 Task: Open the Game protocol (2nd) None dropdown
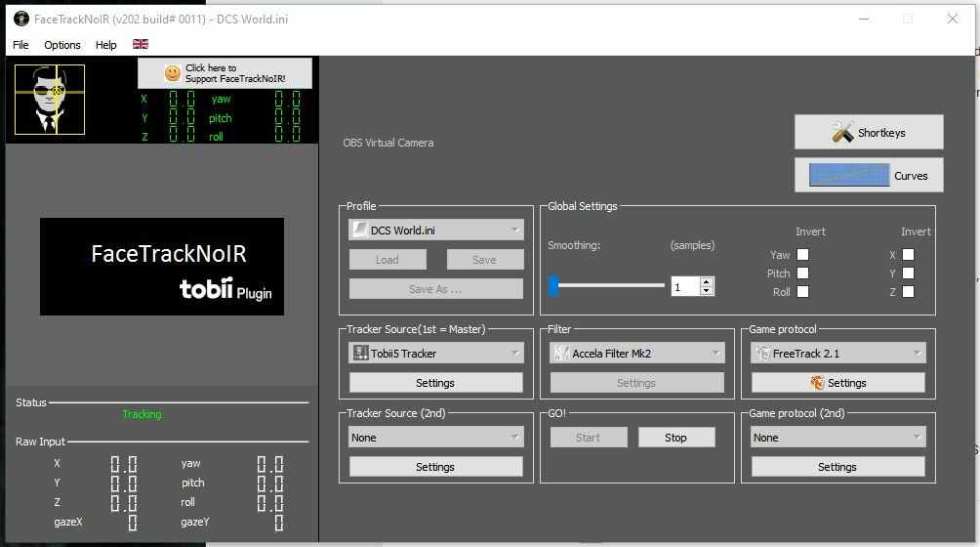pyautogui.click(x=838, y=437)
